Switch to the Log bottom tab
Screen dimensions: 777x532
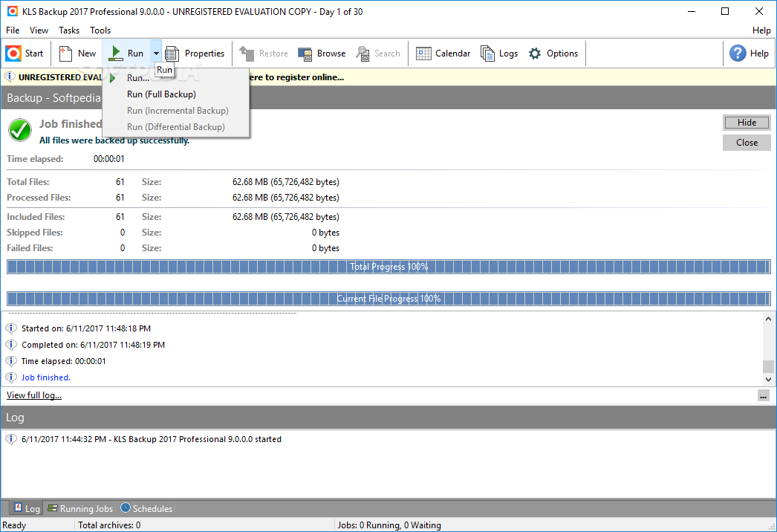click(x=27, y=509)
